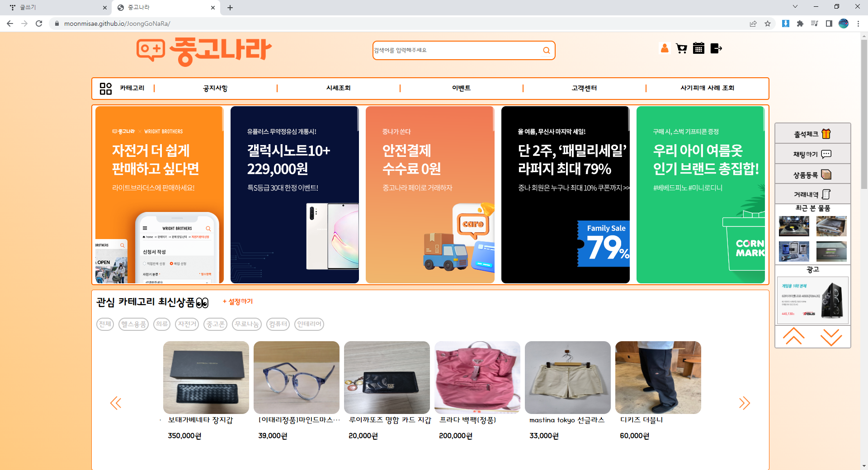Viewport: 868px width, 470px height.
Task: Open the browser side panel icon
Action: tap(829, 23)
